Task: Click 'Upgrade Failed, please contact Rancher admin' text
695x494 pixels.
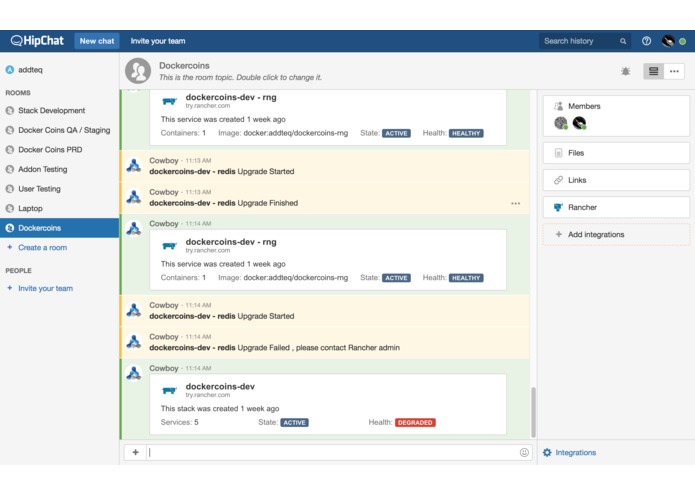Action: [x=319, y=348]
